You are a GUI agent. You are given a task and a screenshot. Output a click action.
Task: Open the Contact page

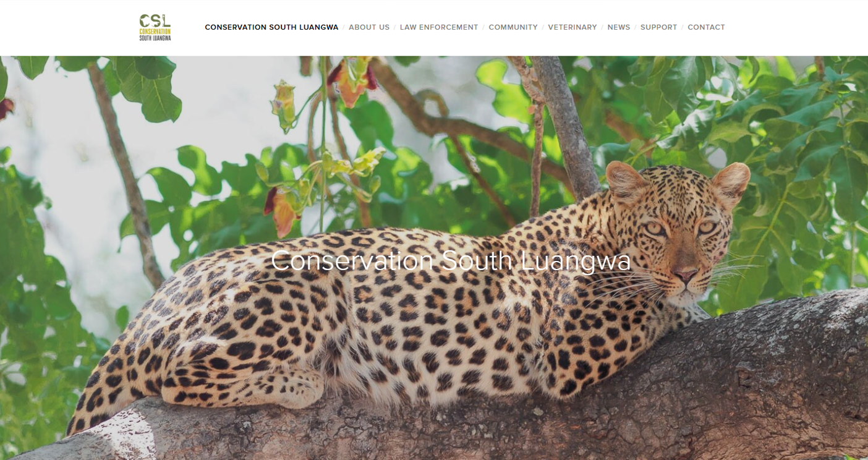706,27
